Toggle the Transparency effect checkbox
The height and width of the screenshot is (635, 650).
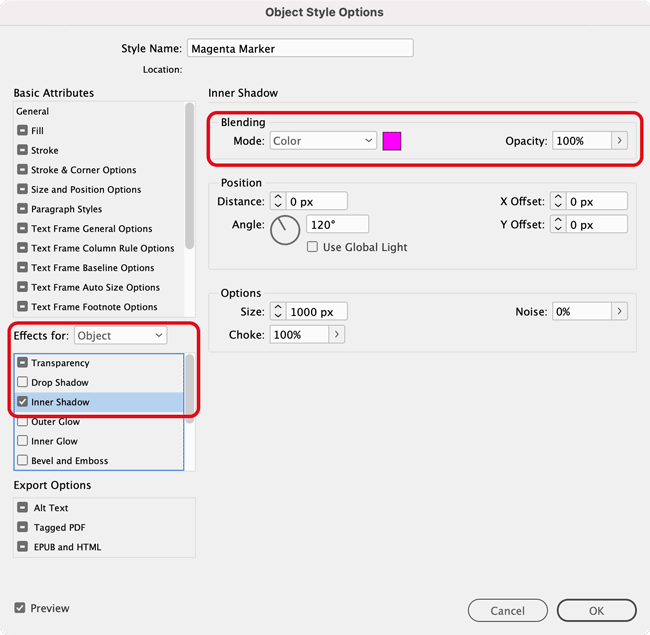click(22, 363)
